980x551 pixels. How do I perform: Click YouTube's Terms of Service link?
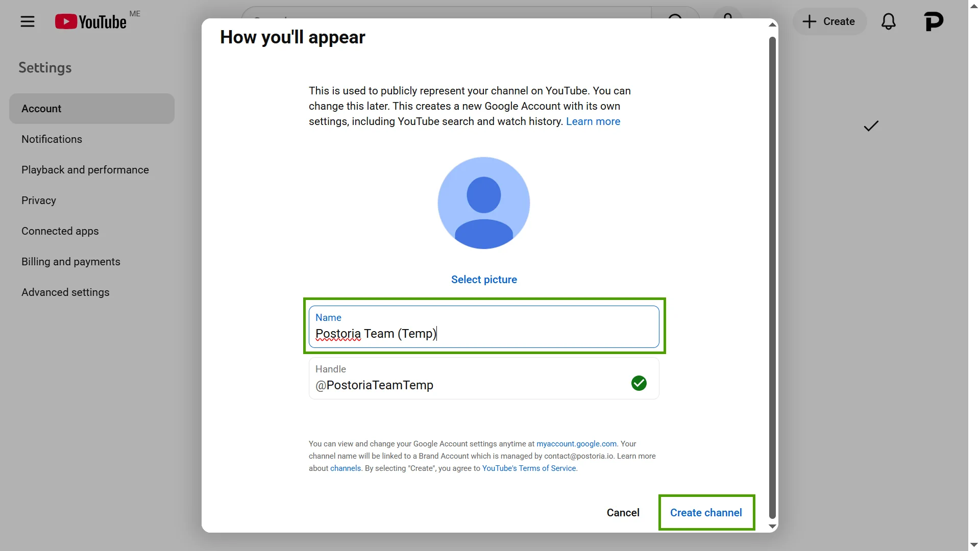tap(529, 468)
